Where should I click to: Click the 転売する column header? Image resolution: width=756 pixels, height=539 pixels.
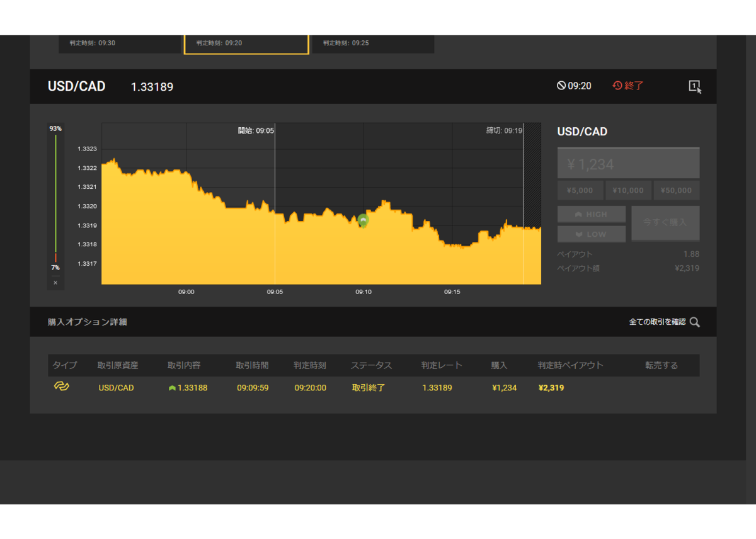661,365
